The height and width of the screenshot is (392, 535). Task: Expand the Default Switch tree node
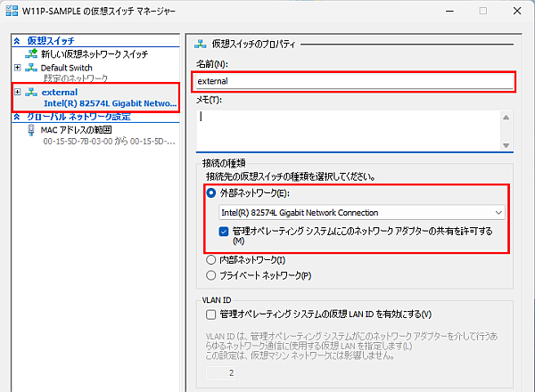pos(18,68)
